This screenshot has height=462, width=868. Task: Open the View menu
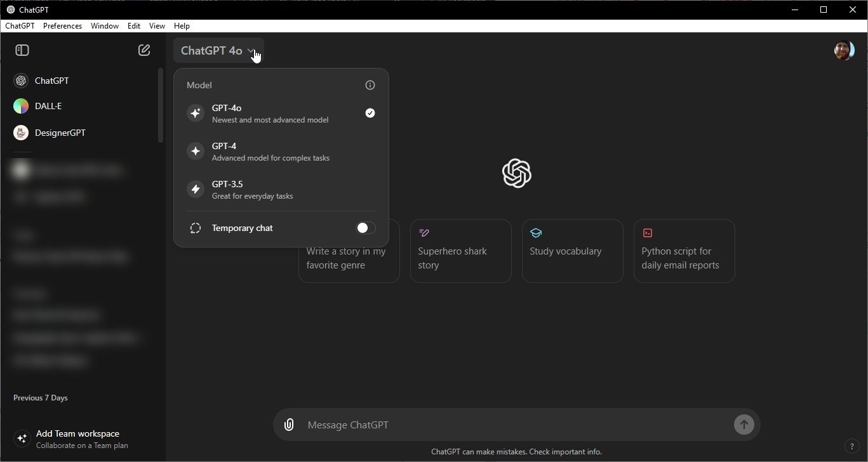(x=157, y=26)
